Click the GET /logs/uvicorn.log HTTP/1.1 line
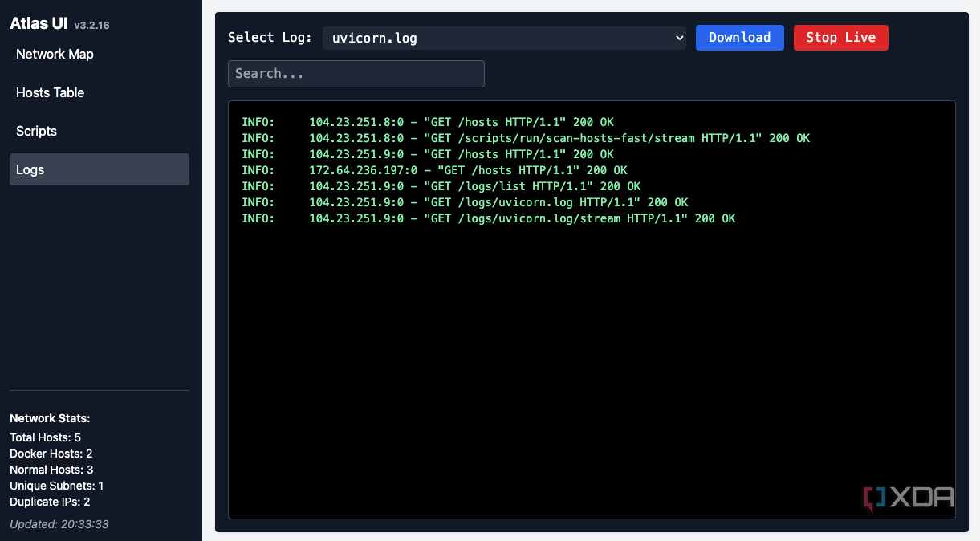 [465, 202]
